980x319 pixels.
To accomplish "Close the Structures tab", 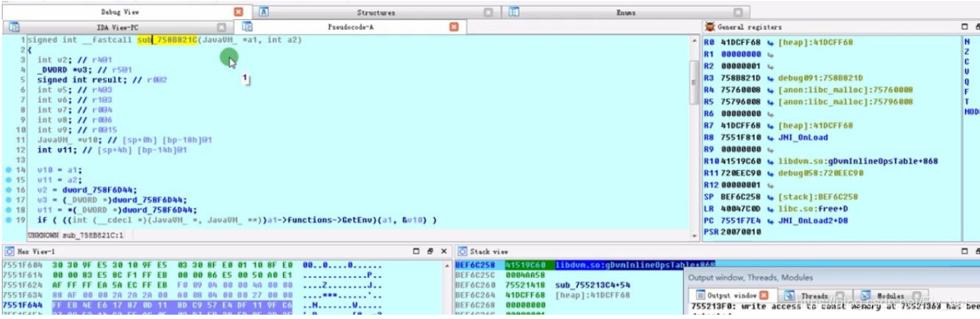I will 489,12.
